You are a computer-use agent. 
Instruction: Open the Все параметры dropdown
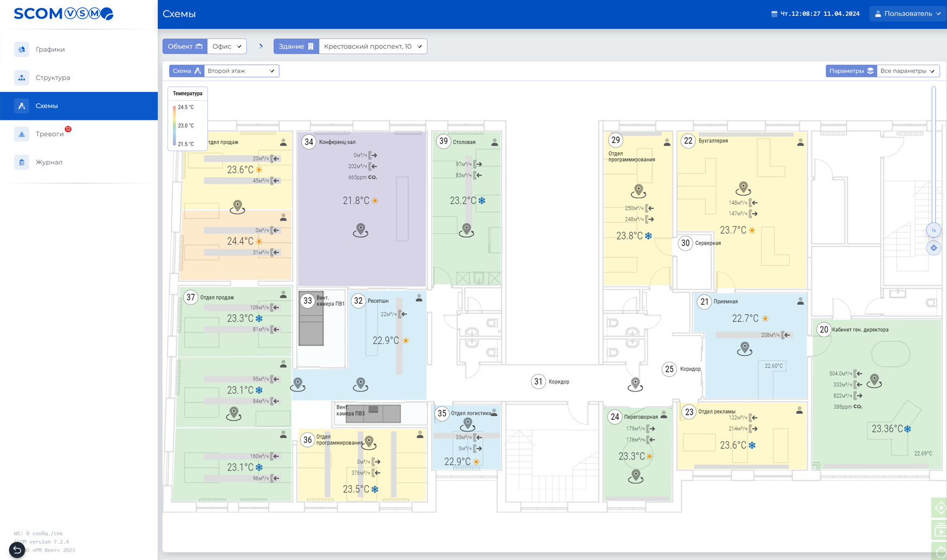(x=907, y=71)
